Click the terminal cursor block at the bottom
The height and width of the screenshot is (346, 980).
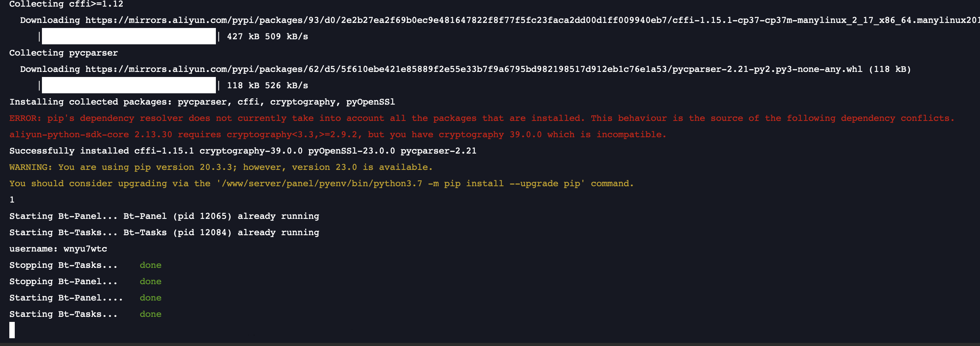point(12,330)
